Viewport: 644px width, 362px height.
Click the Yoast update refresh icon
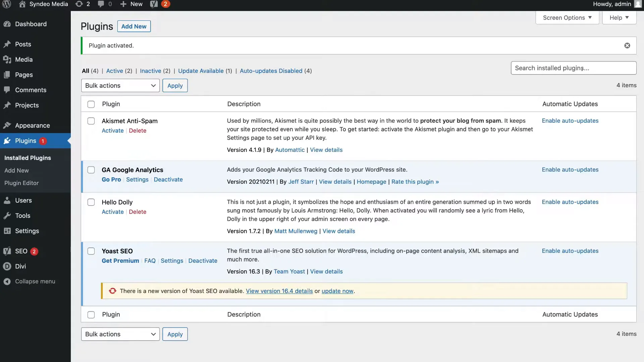113,291
